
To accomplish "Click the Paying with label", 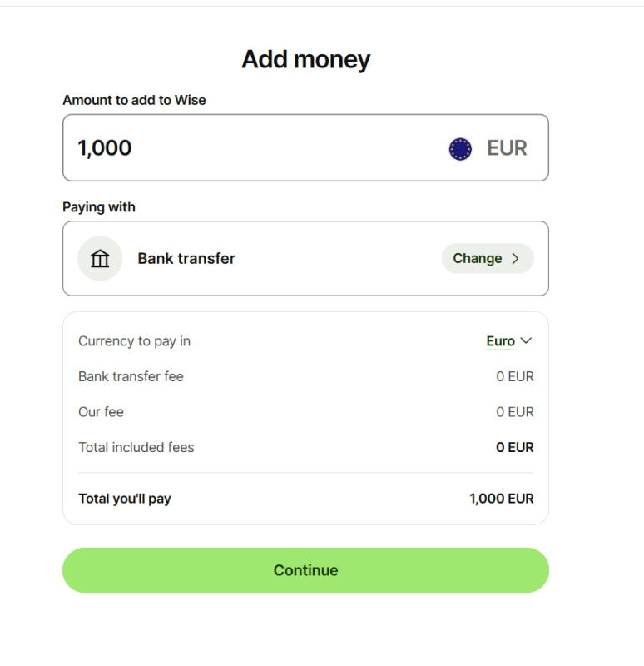I will click(99, 207).
